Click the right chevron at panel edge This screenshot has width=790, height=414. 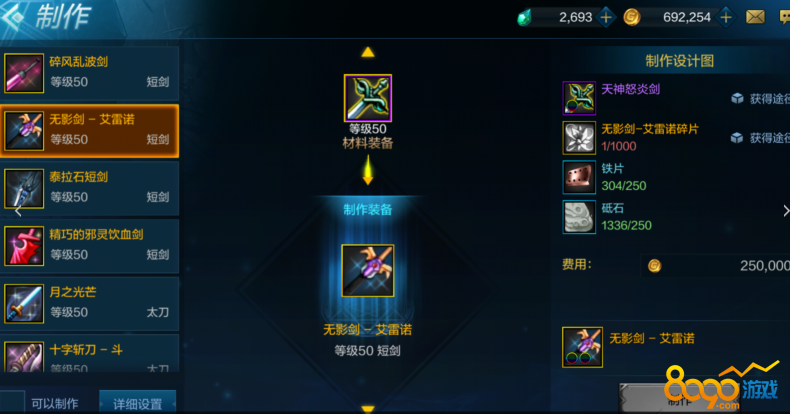point(786,211)
